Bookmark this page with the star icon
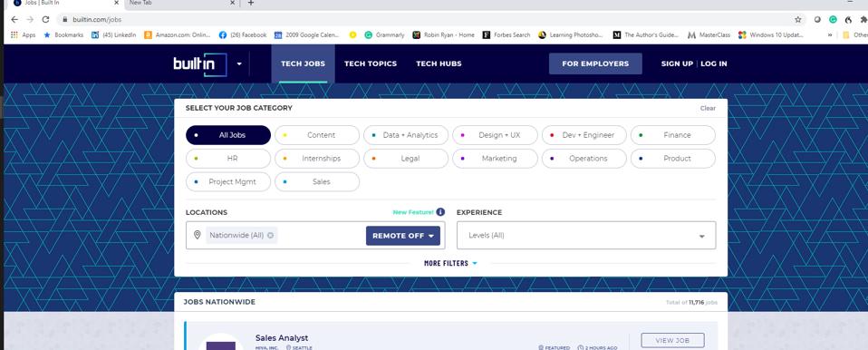The image size is (868, 350). [797, 19]
